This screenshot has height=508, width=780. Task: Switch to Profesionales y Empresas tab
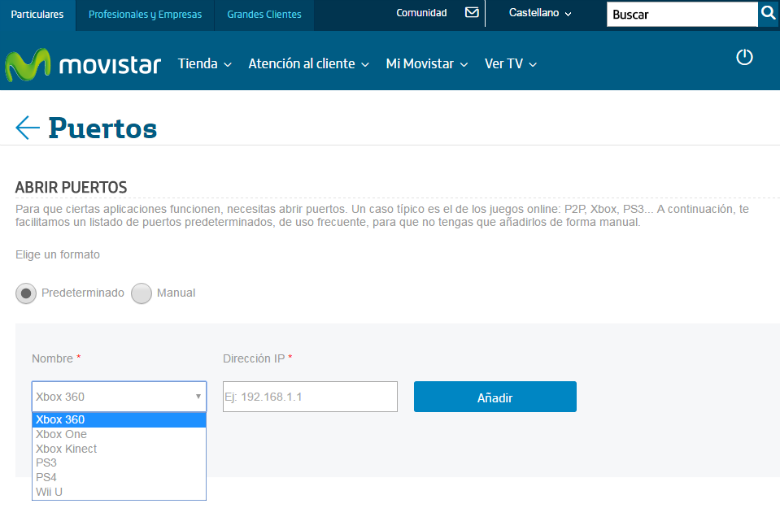(x=145, y=14)
